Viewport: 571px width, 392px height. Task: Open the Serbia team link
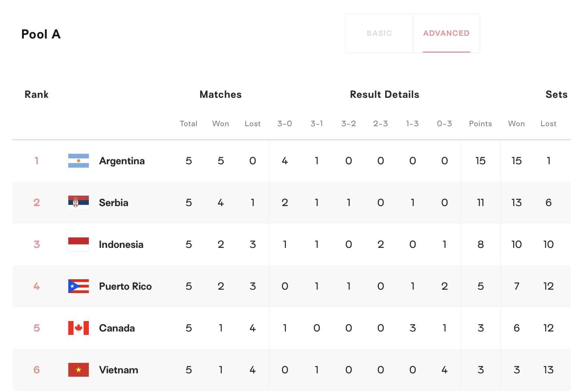113,203
